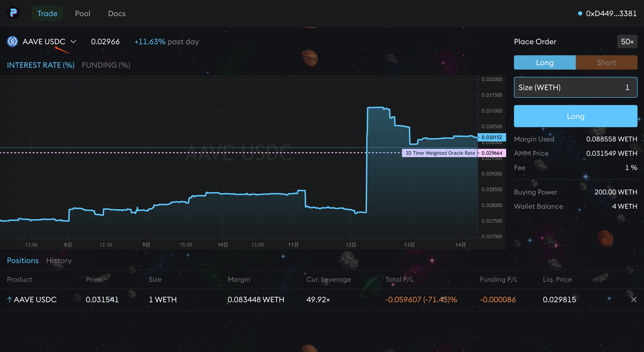Switch to the History tab
Image resolution: width=644 pixels, height=352 pixels.
tap(59, 260)
